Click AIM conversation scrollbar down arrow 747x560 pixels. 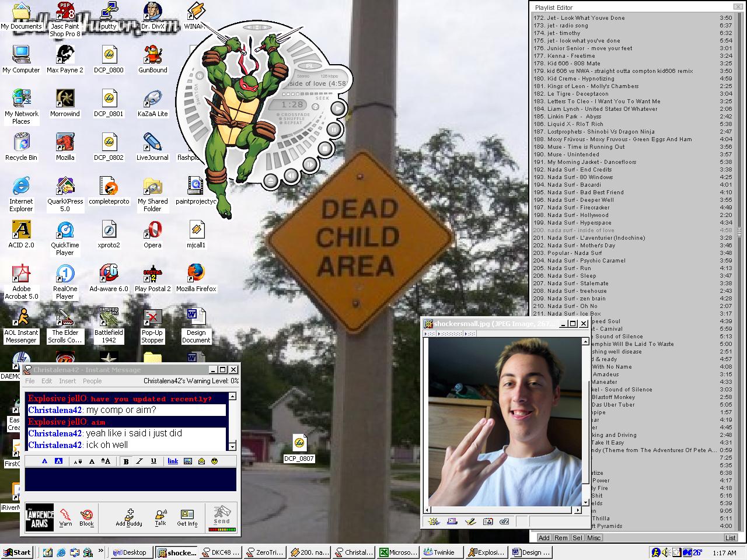(x=232, y=446)
